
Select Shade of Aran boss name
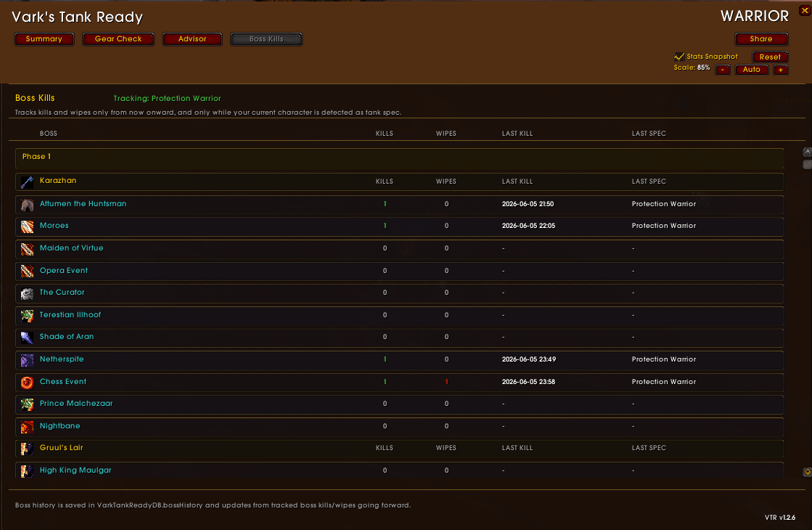pos(66,337)
